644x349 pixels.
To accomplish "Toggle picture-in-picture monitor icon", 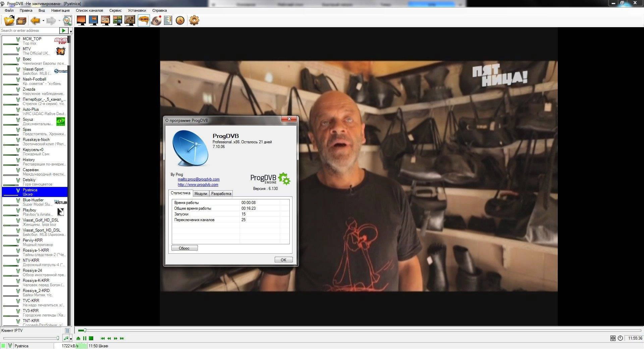I will [x=93, y=20].
